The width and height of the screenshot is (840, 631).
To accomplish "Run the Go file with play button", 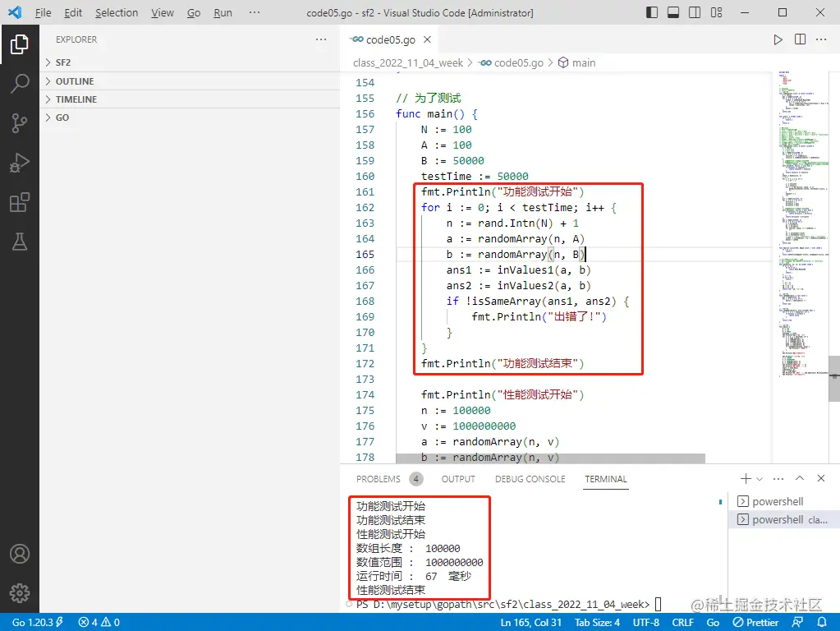I will [x=778, y=39].
